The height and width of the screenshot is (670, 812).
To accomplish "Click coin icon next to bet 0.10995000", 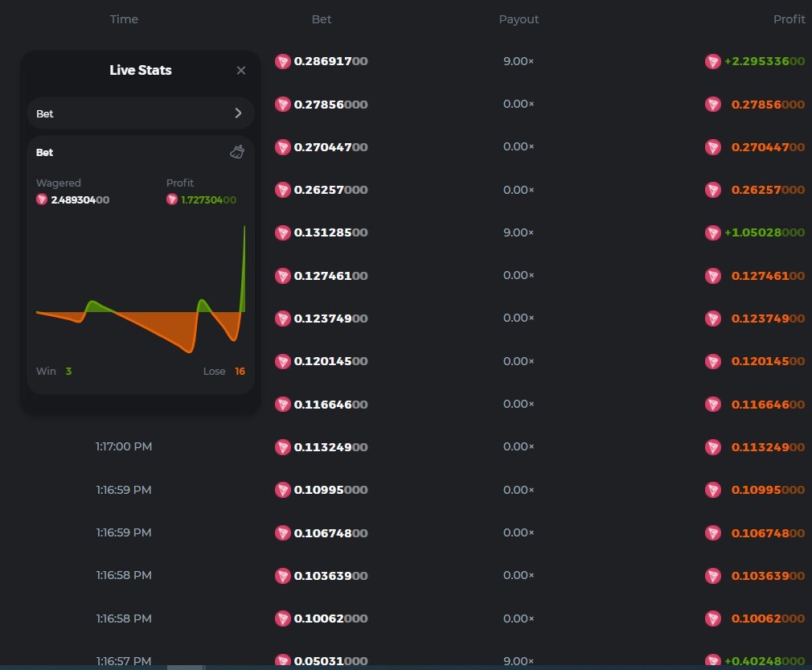I will pos(283,490).
